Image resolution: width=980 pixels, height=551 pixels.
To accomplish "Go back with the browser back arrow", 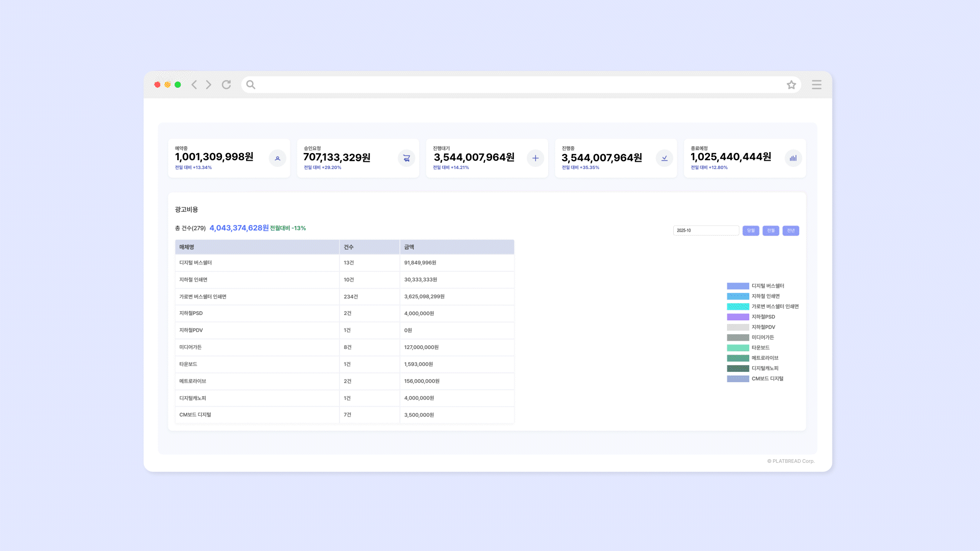I will (194, 85).
